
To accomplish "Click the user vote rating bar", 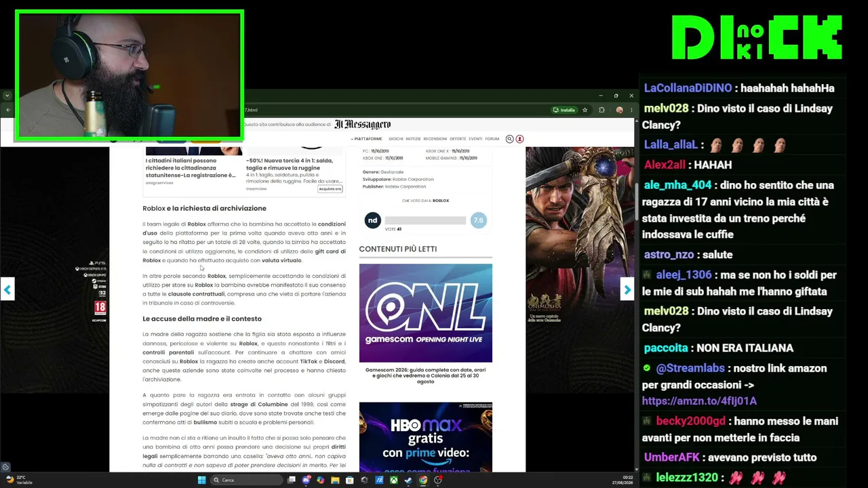I will point(425,220).
